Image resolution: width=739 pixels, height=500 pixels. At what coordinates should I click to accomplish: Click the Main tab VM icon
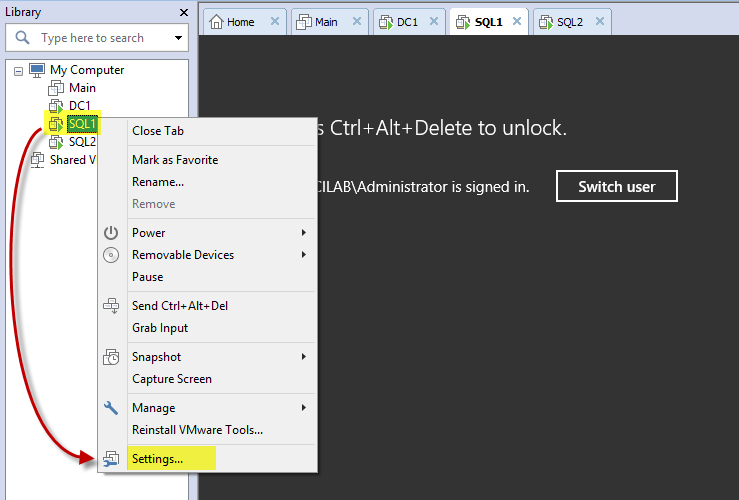pos(304,22)
